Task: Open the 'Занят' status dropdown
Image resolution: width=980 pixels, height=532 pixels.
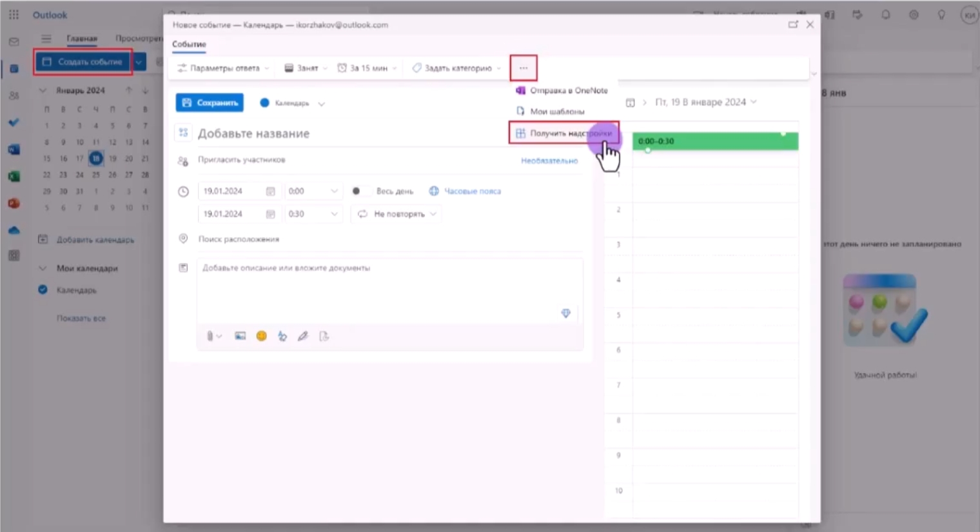Action: pos(306,68)
